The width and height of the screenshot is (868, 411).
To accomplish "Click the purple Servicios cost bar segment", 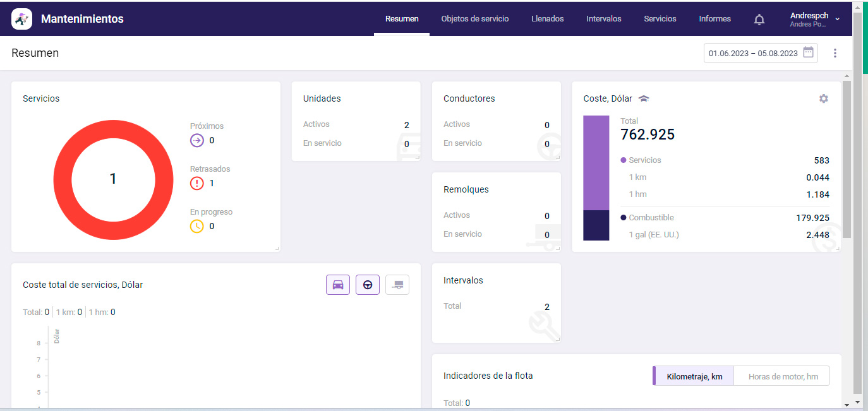I will (596, 163).
